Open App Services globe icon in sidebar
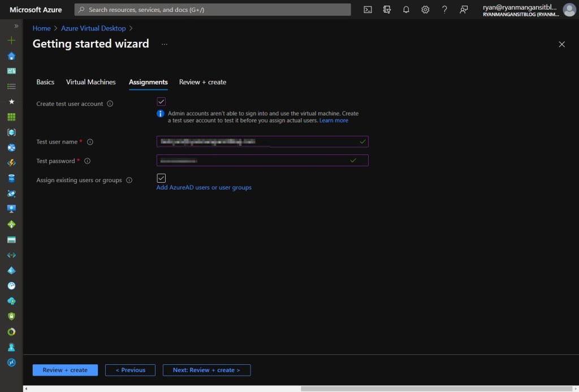The image size is (579, 392). pos(11,148)
